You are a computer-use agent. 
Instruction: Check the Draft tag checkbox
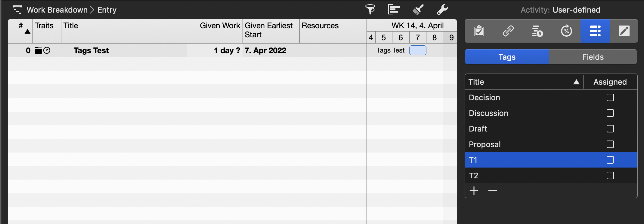[x=610, y=129]
